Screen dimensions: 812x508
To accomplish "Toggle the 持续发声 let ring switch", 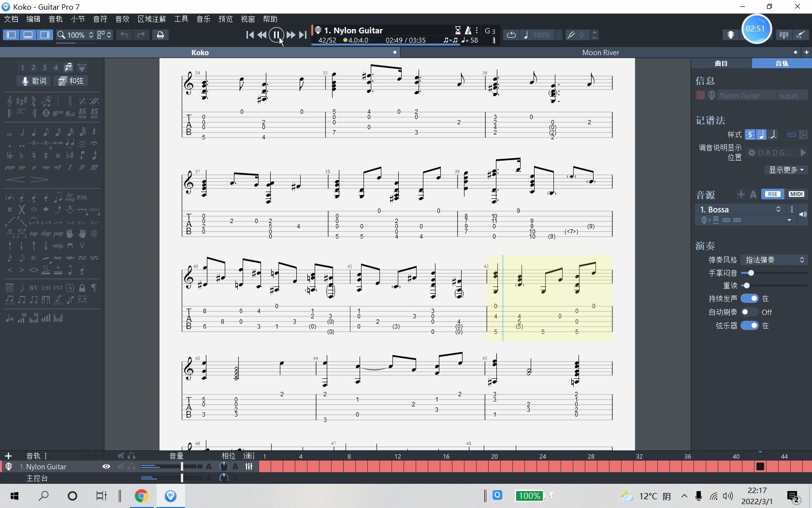I will [749, 299].
